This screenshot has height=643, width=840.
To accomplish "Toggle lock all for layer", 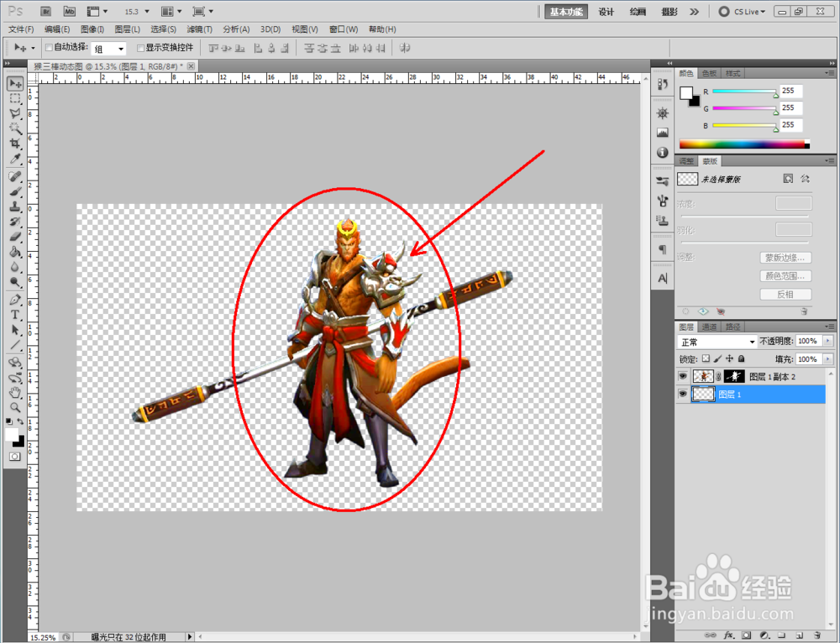I will [x=742, y=358].
